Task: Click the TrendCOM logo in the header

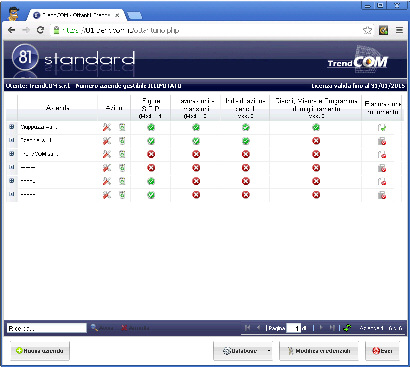Action: coord(358,60)
